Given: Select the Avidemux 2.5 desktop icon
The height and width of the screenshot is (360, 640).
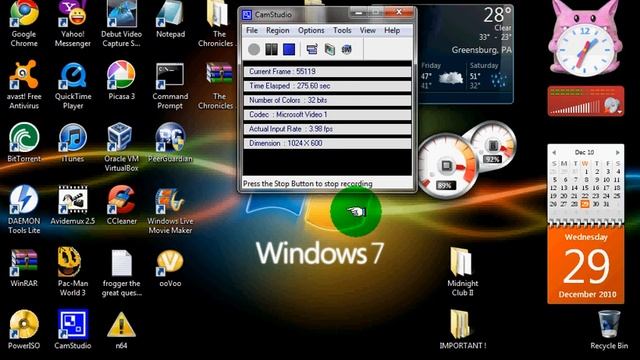Looking at the screenshot, I should point(73,205).
